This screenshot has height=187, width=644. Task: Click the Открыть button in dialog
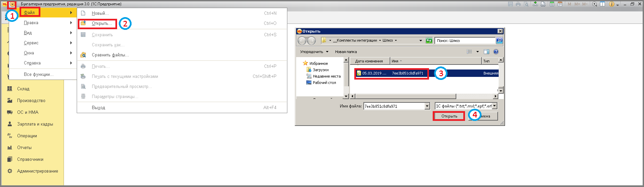tap(449, 116)
